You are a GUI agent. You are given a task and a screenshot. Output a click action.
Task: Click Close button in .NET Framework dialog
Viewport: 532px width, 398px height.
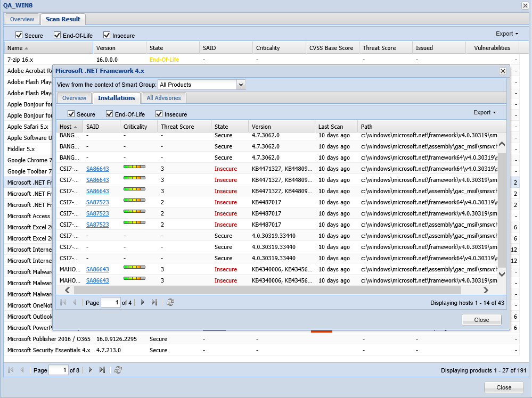click(x=481, y=320)
